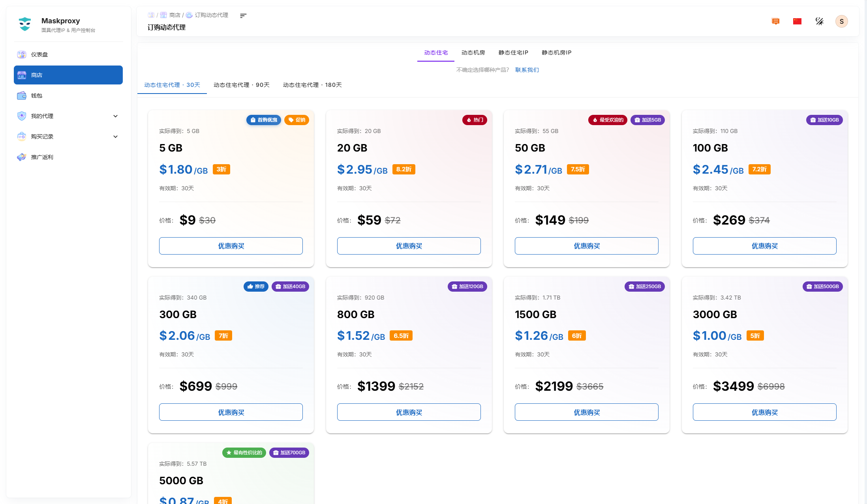Open 钱包 in the sidebar

tap(68, 96)
